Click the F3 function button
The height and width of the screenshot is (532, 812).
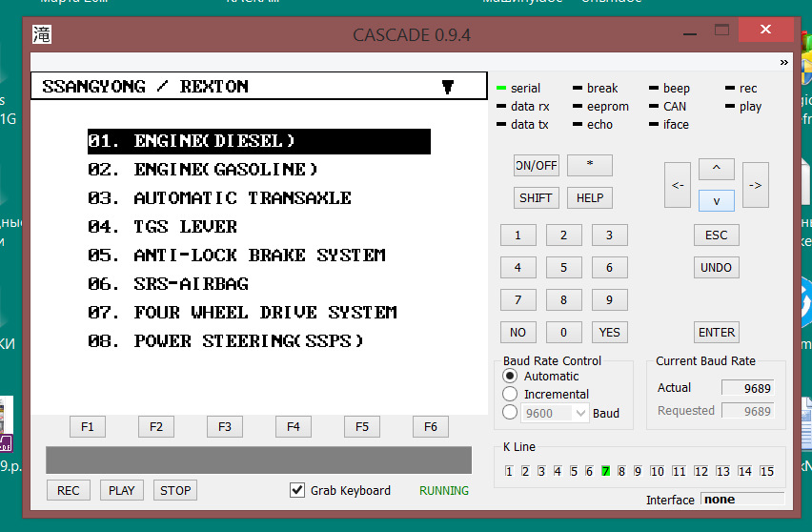pos(225,427)
